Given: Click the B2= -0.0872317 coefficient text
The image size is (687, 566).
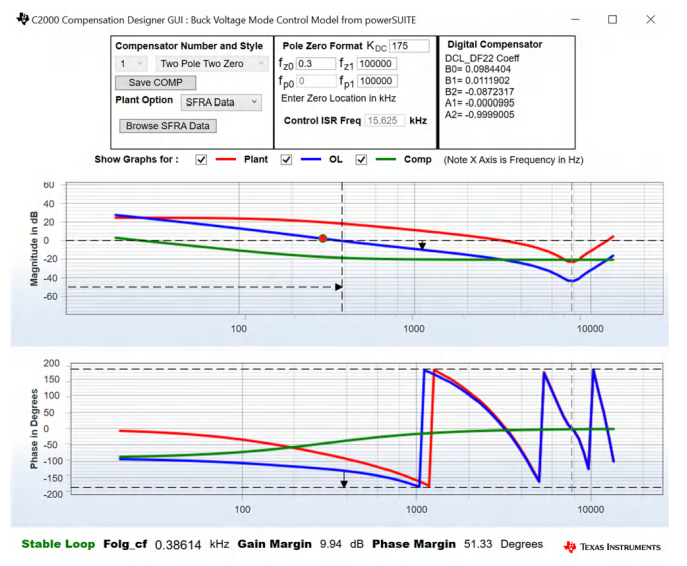Looking at the screenshot, I should point(479,92).
